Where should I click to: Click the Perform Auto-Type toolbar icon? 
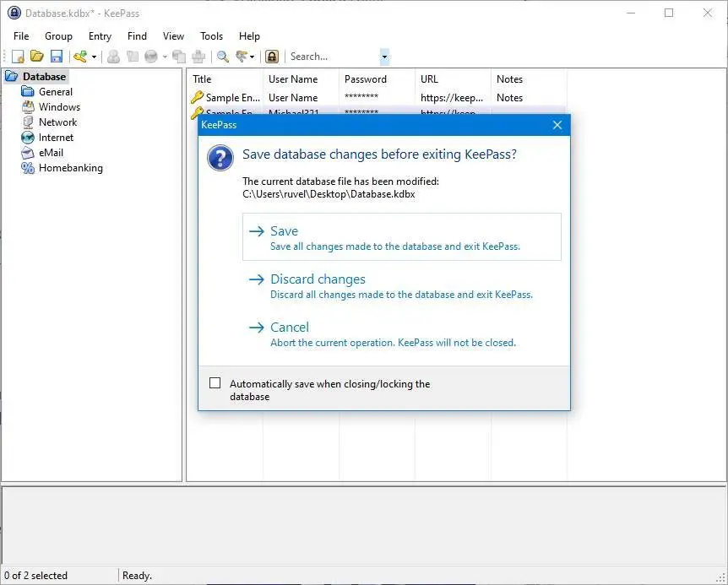[x=198, y=57]
